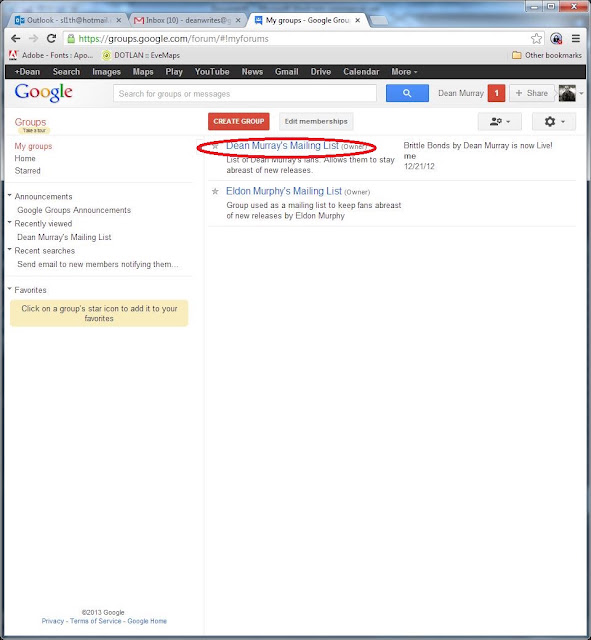The height and width of the screenshot is (640, 591).
Task: Expand the More dropdown in Google bar
Action: point(404,72)
